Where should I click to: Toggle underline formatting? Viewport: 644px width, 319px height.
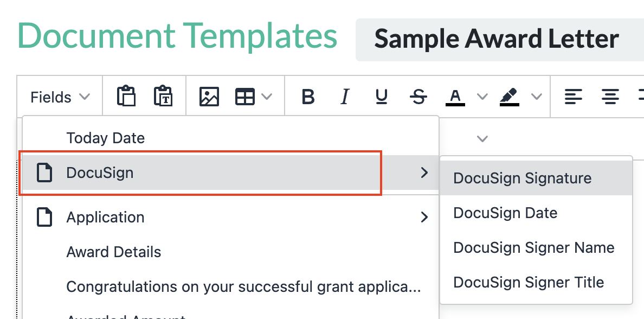tap(382, 96)
